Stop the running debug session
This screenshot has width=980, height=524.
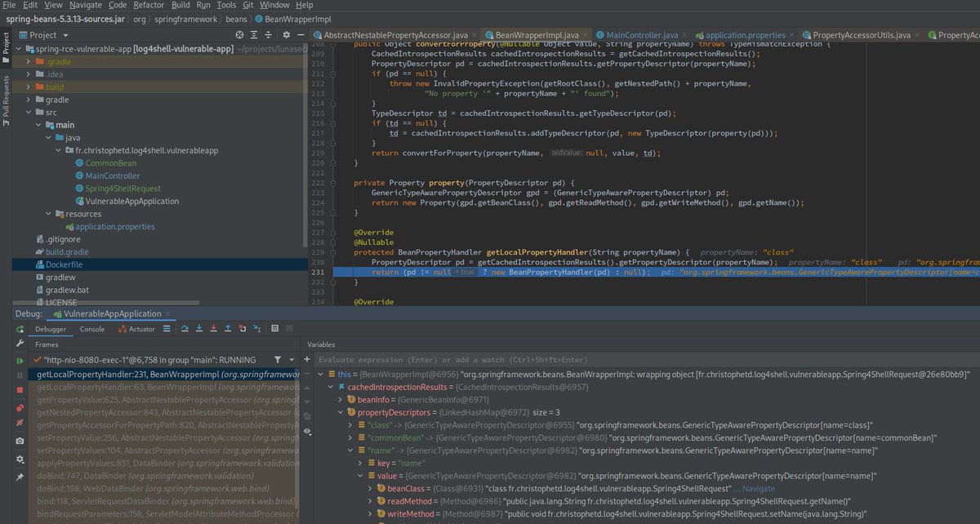20,390
